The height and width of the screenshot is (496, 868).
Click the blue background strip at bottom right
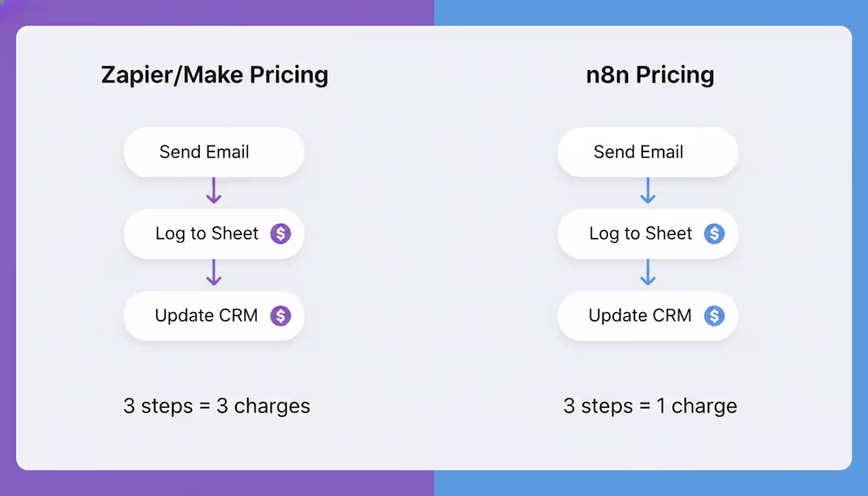(651, 483)
